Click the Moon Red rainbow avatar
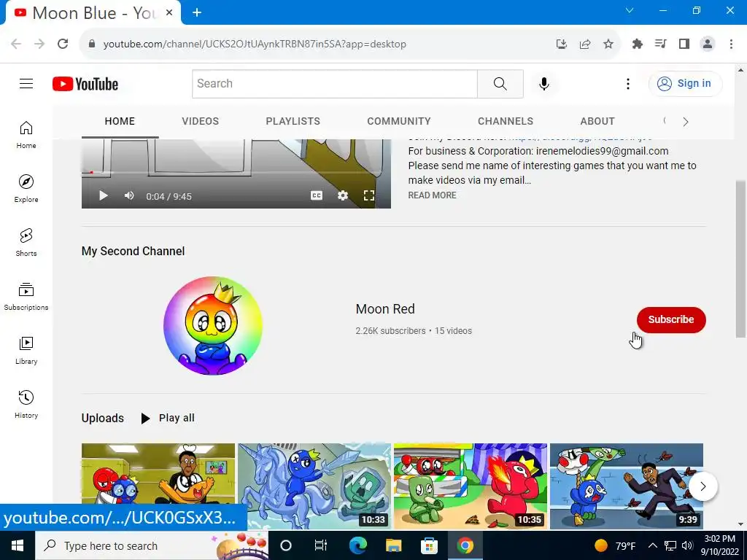 click(x=213, y=326)
